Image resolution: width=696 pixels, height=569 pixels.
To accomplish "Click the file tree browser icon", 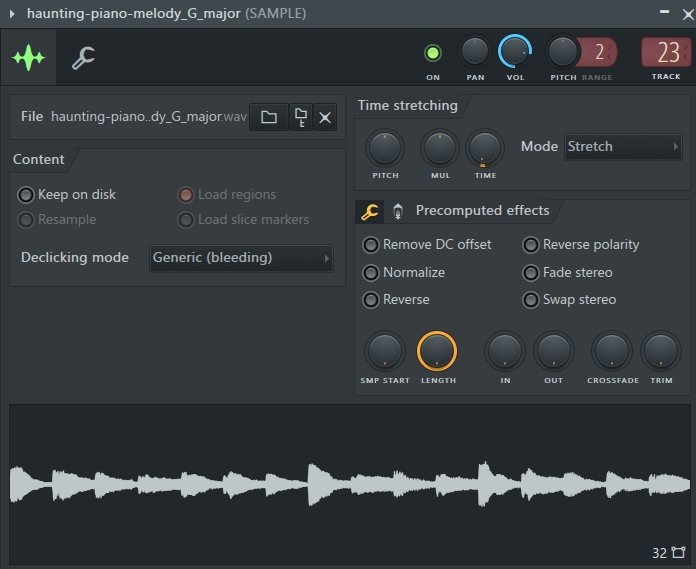I will coord(301,117).
